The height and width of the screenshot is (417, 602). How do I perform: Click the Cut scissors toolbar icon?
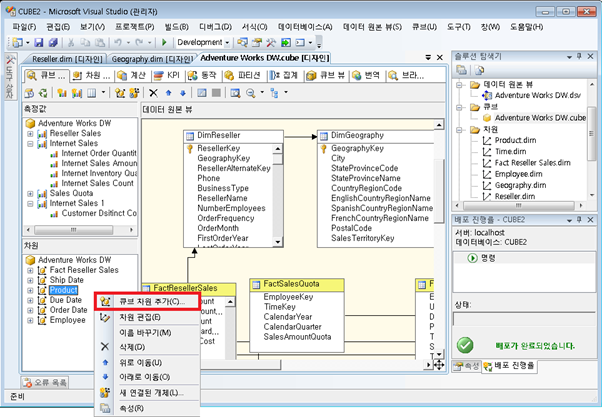click(x=71, y=42)
